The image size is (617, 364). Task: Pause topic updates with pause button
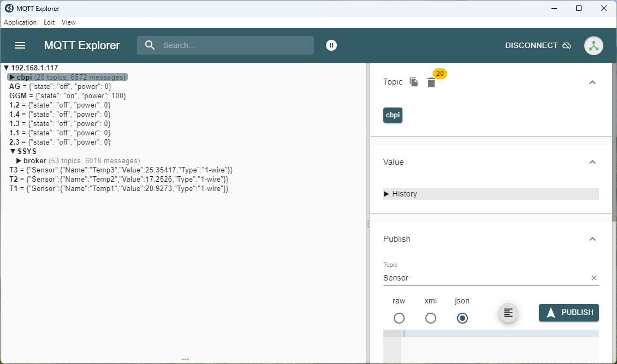click(331, 45)
